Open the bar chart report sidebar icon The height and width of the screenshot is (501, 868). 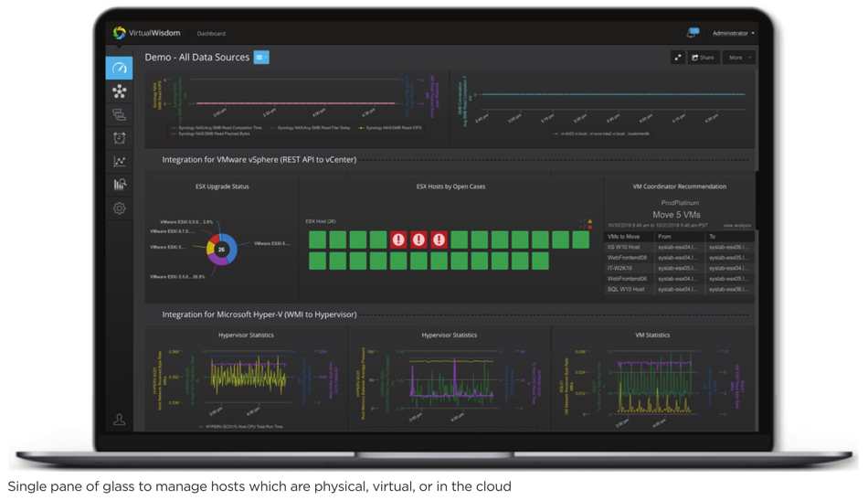119,185
